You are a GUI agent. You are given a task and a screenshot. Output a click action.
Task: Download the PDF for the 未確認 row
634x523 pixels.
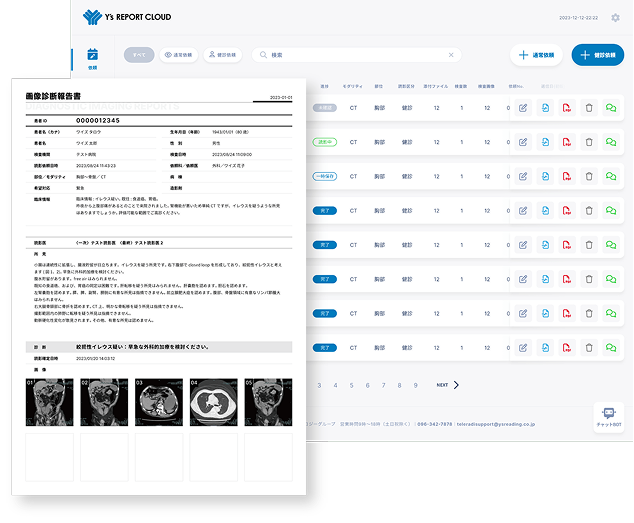[567, 108]
